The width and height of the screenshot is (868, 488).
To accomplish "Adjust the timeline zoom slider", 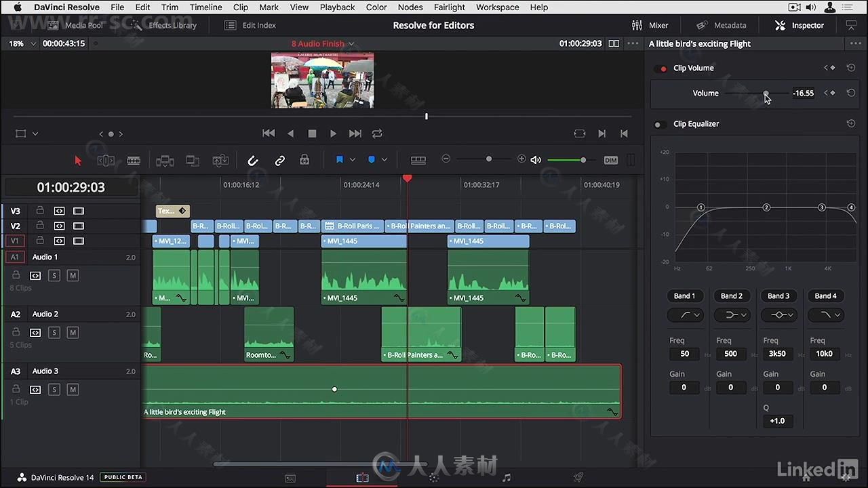I will [x=488, y=159].
